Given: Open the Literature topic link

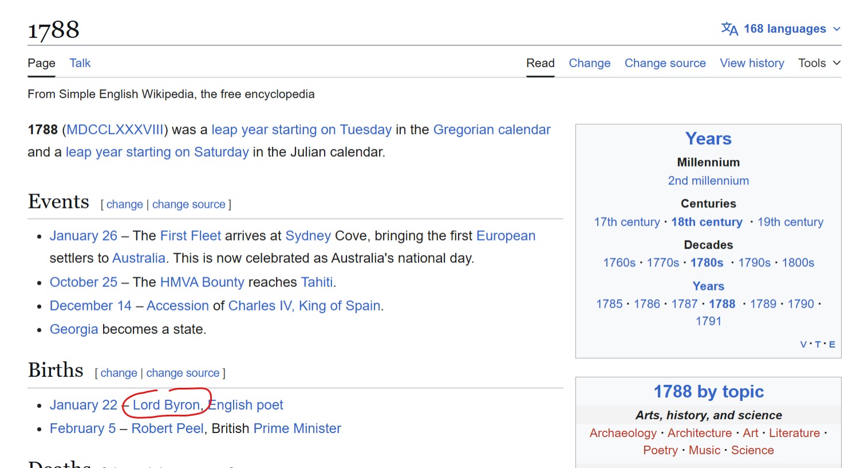Looking at the screenshot, I should [794, 433].
